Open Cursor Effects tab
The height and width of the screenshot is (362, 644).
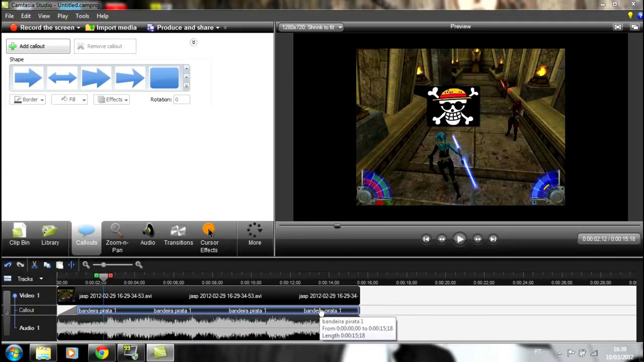209,238
